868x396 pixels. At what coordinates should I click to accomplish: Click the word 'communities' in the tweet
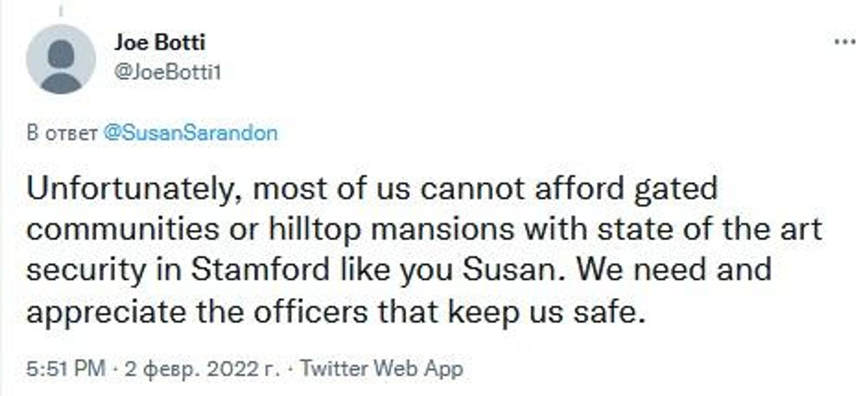[x=123, y=229]
